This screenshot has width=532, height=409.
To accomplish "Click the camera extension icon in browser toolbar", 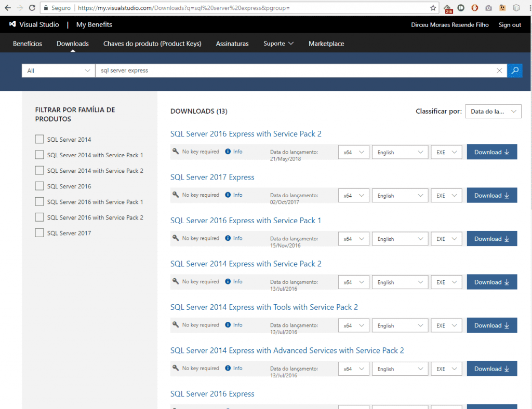I will pos(488,8).
